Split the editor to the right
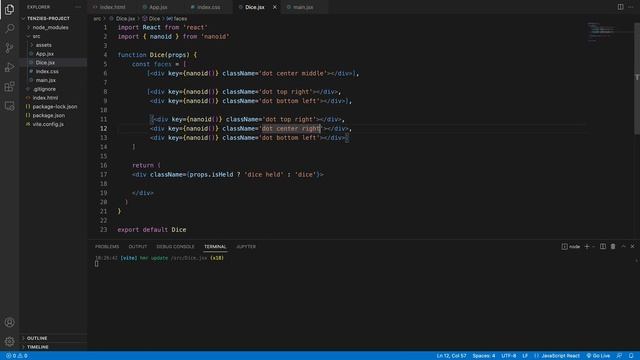640x360 pixels. 620,7
